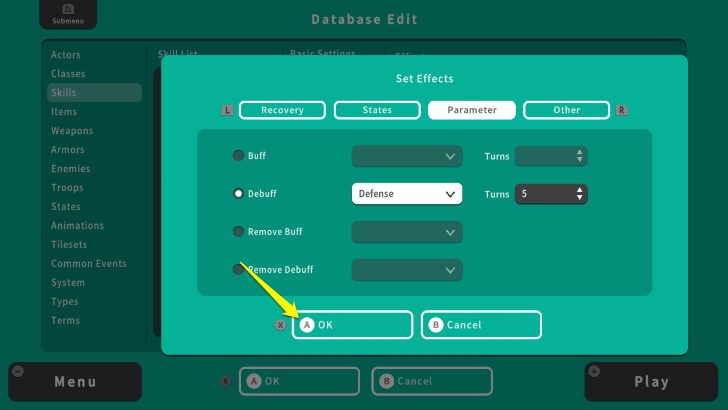The width and height of the screenshot is (728, 410).
Task: Click the bottom Database Cancel button
Action: coord(432,381)
